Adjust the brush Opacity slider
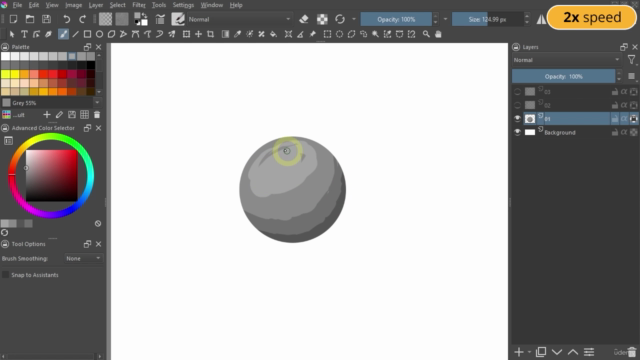 tap(396, 19)
